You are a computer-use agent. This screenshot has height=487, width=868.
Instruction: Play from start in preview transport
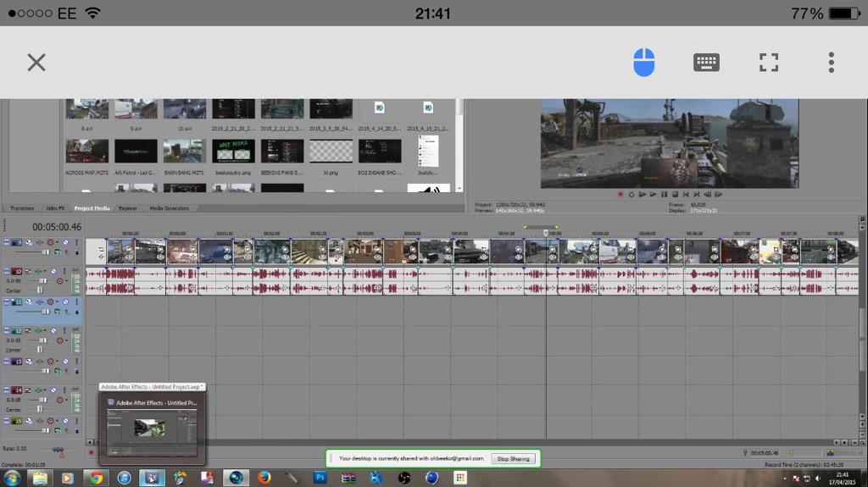click(643, 194)
